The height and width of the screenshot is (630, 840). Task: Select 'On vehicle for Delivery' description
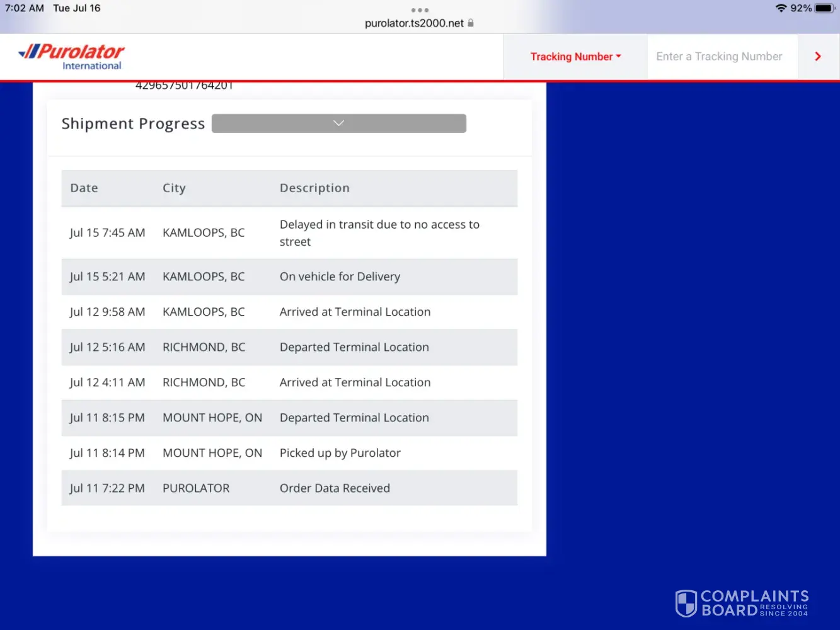(340, 277)
